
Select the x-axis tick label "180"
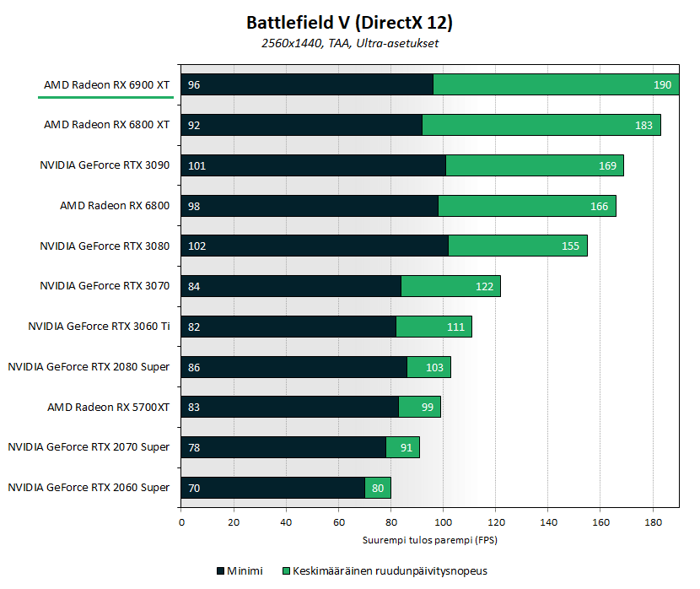[653, 522]
